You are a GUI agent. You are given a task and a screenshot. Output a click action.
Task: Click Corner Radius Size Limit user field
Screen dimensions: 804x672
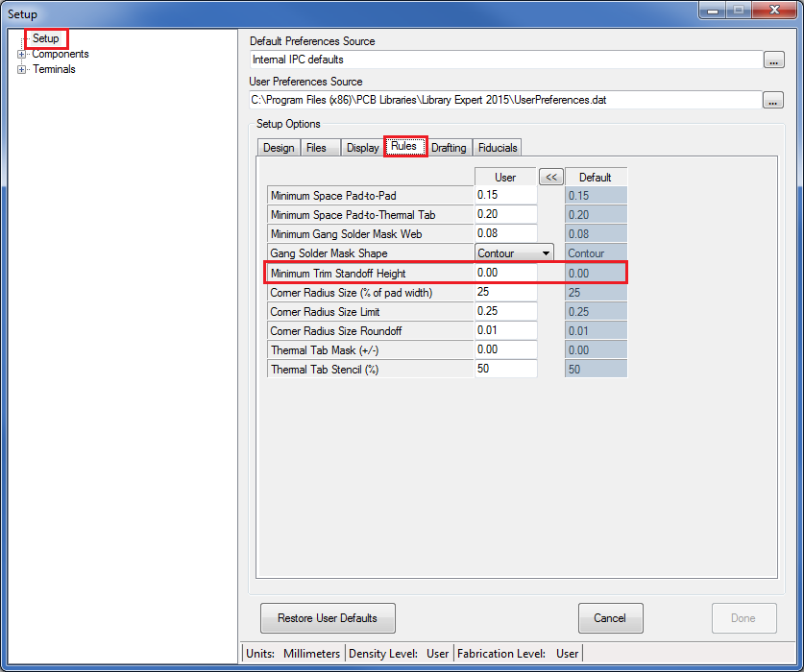pyautogui.click(x=505, y=311)
